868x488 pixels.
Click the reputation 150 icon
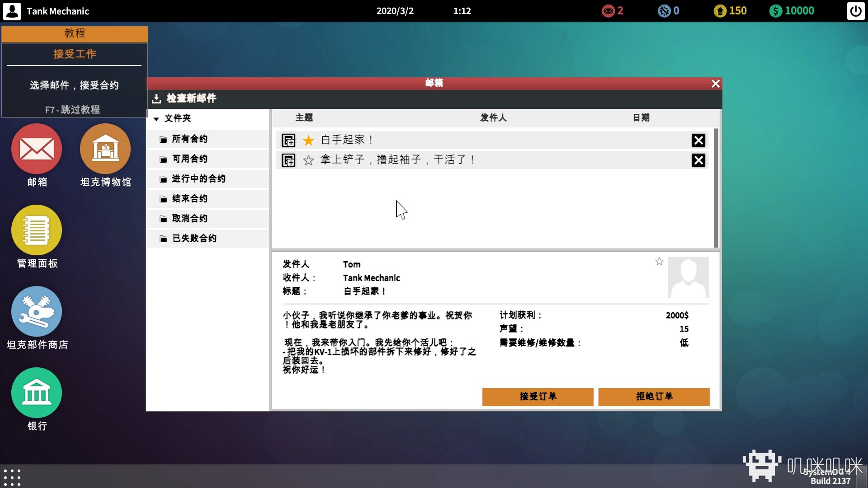pyautogui.click(x=720, y=11)
